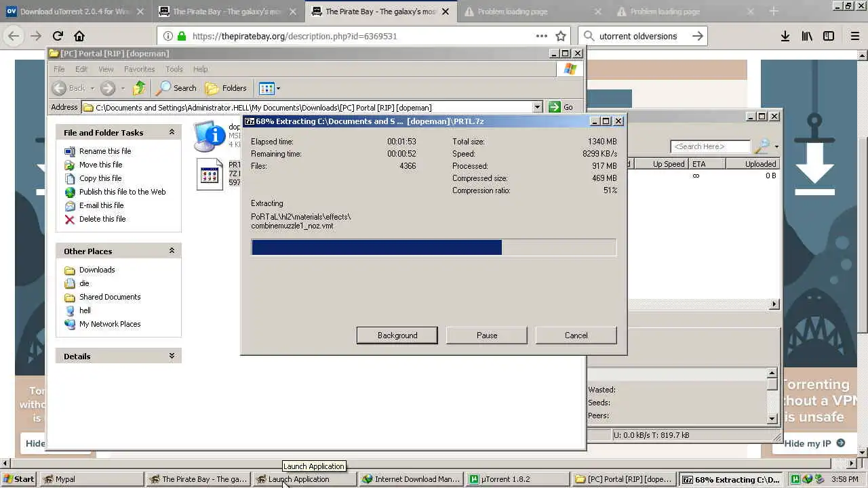The width and height of the screenshot is (868, 488).
Task: Open the page actions three-dot menu
Action: click(x=541, y=37)
